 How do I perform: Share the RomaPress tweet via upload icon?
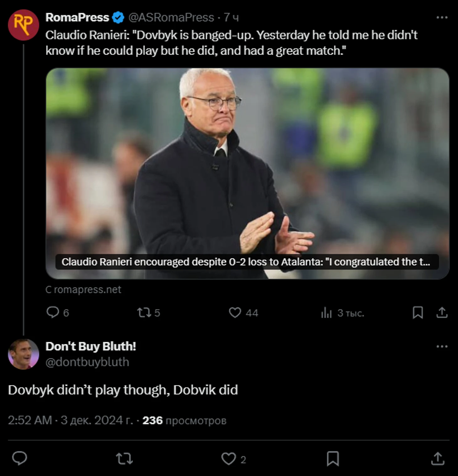pyautogui.click(x=442, y=313)
